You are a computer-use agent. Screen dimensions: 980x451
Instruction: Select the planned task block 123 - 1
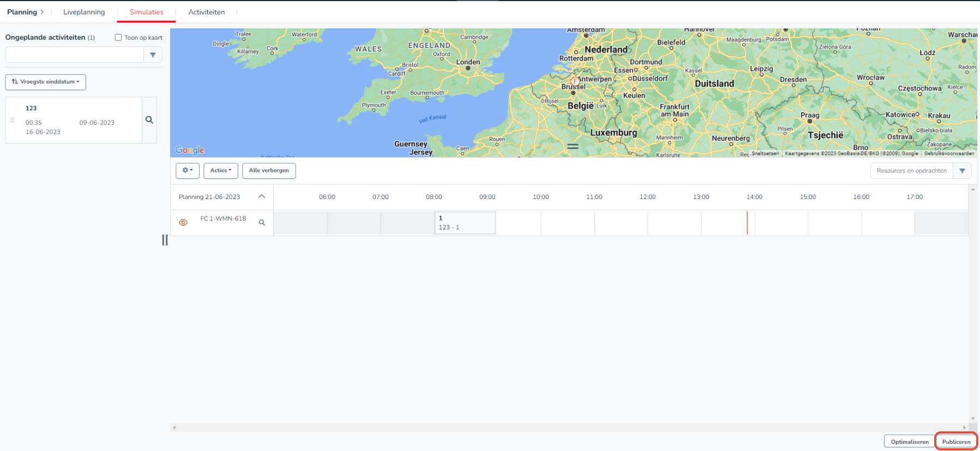coord(465,223)
